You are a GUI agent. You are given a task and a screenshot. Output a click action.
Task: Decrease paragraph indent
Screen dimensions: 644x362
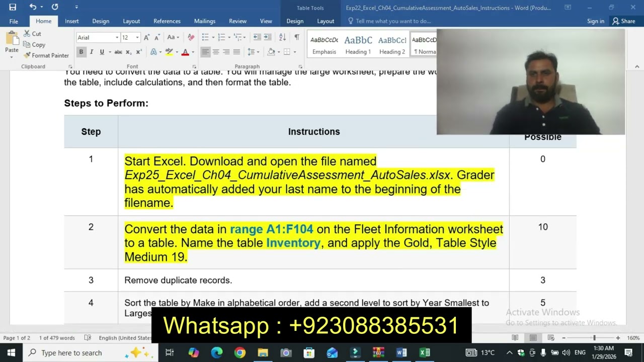point(257,37)
